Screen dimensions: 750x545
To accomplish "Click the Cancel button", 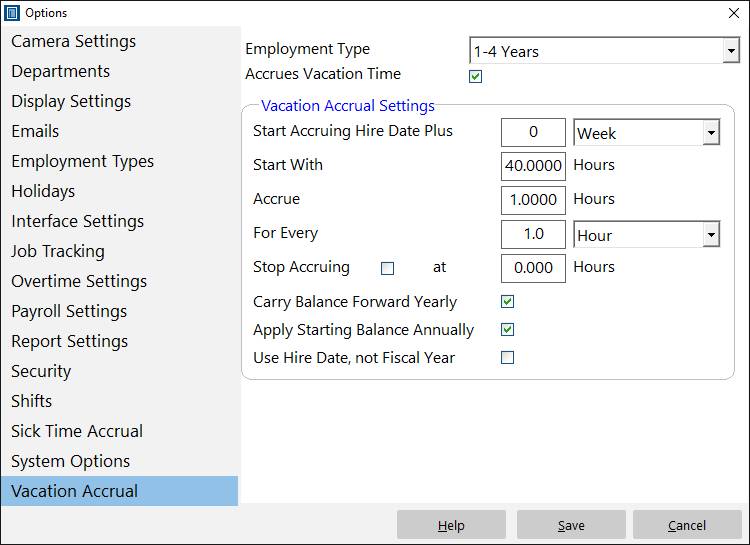I will point(686,525).
